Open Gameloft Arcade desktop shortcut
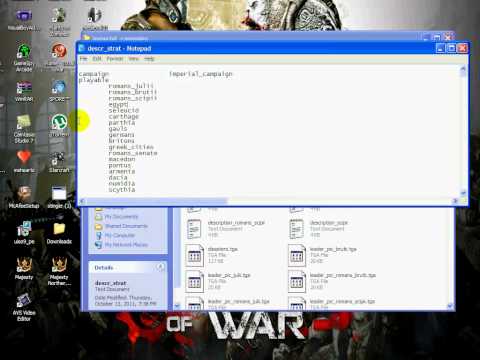Image resolution: width=480 pixels, height=360 pixels. coord(24,58)
